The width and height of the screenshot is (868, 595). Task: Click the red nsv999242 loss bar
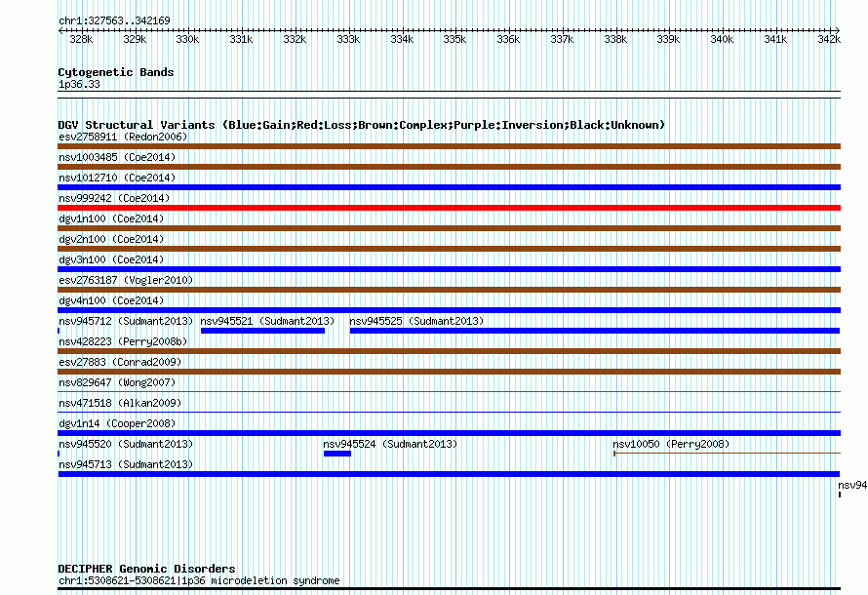click(449, 208)
